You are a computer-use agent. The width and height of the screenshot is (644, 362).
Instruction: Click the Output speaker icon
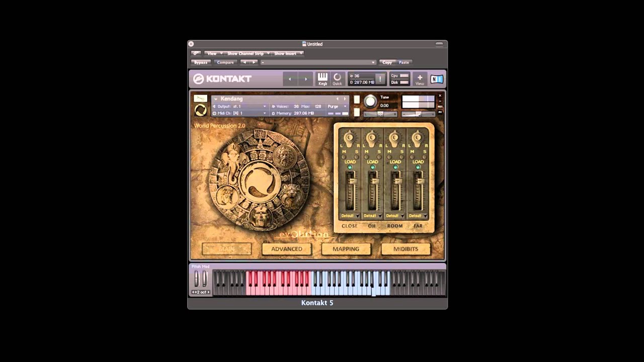coord(214,107)
